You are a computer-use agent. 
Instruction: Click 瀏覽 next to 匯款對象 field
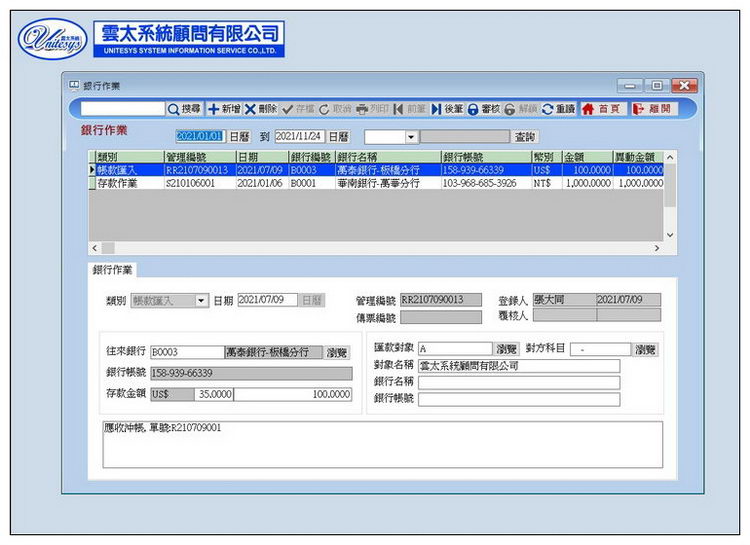click(506, 349)
